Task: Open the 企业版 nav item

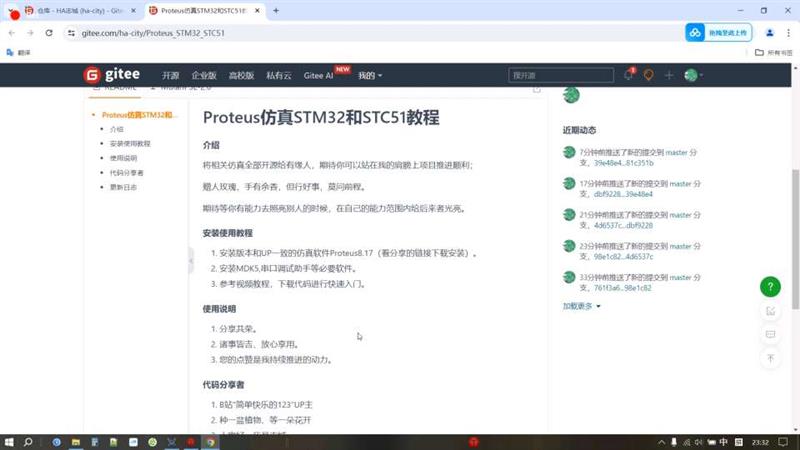Action: tap(204, 76)
